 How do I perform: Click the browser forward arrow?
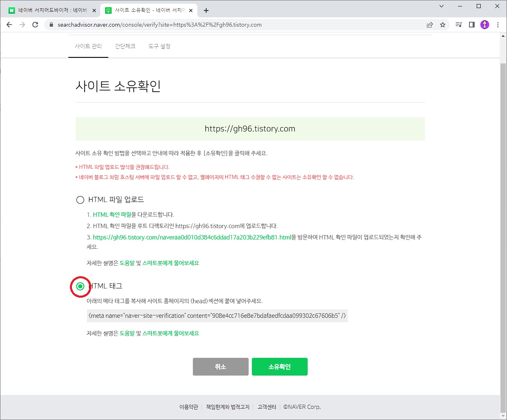click(22, 25)
